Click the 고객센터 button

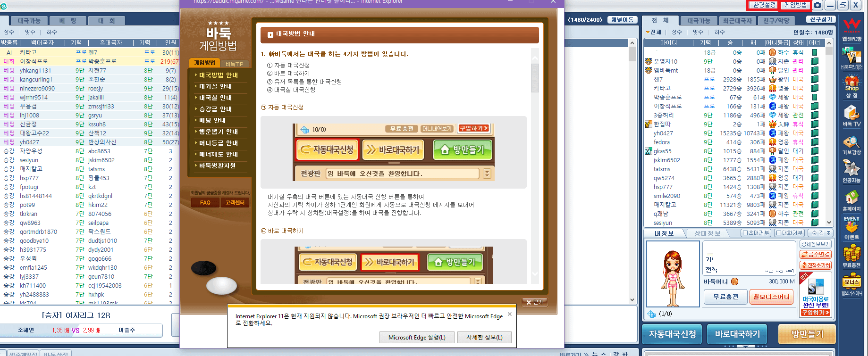click(x=235, y=203)
